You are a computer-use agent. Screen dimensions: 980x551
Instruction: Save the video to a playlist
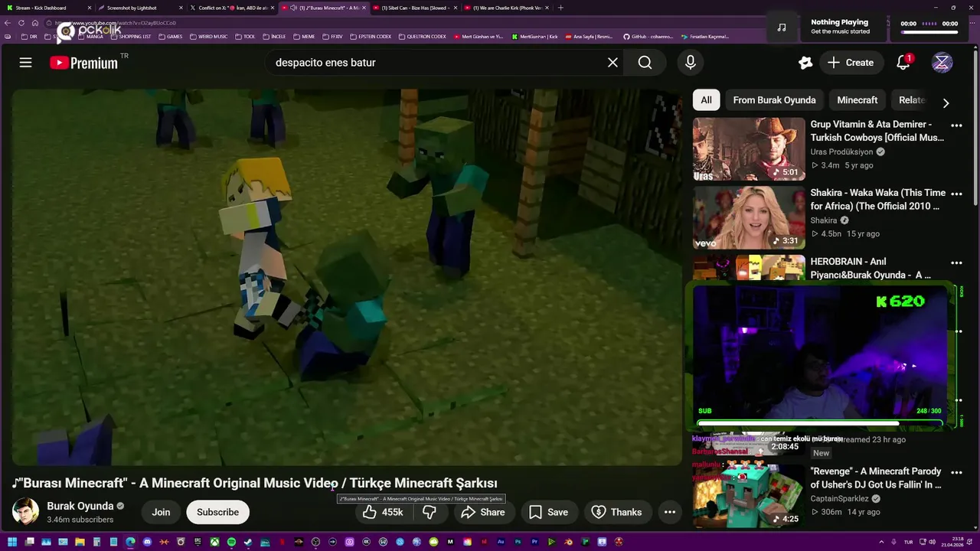coord(549,512)
